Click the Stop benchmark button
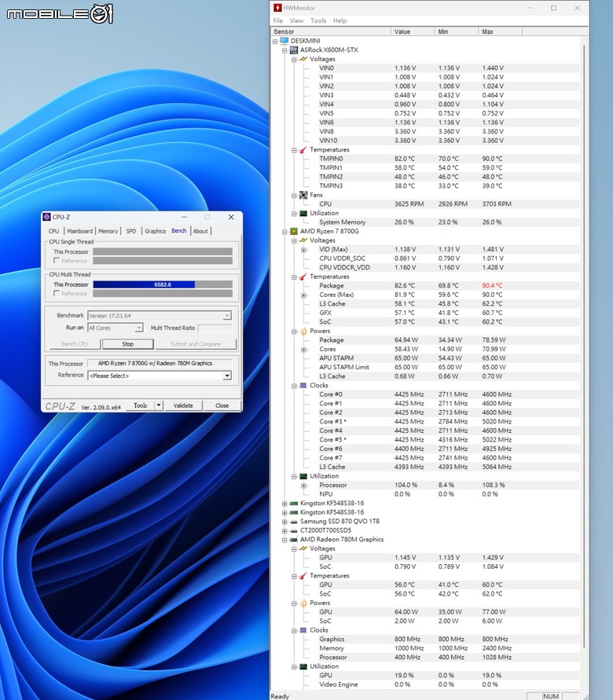The image size is (613, 700). coord(127,344)
